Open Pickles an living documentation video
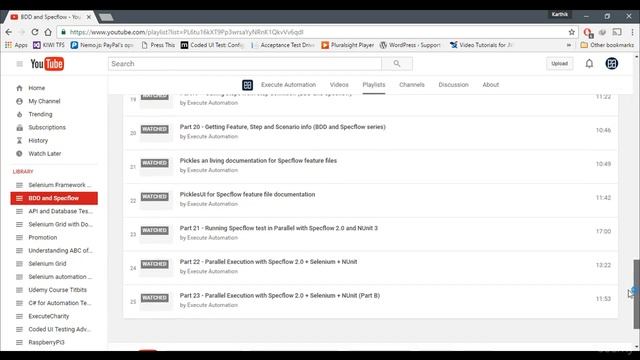The height and width of the screenshot is (360, 640). 258,161
